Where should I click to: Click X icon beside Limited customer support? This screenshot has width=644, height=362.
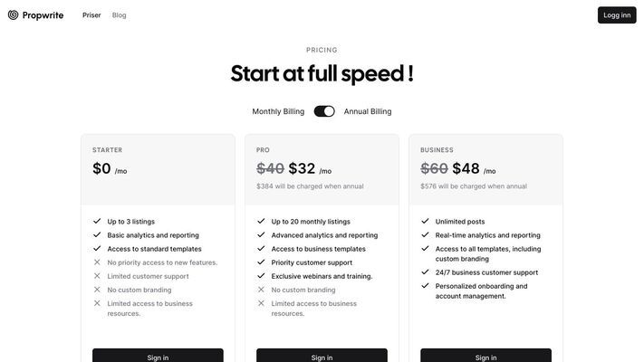[97, 276]
